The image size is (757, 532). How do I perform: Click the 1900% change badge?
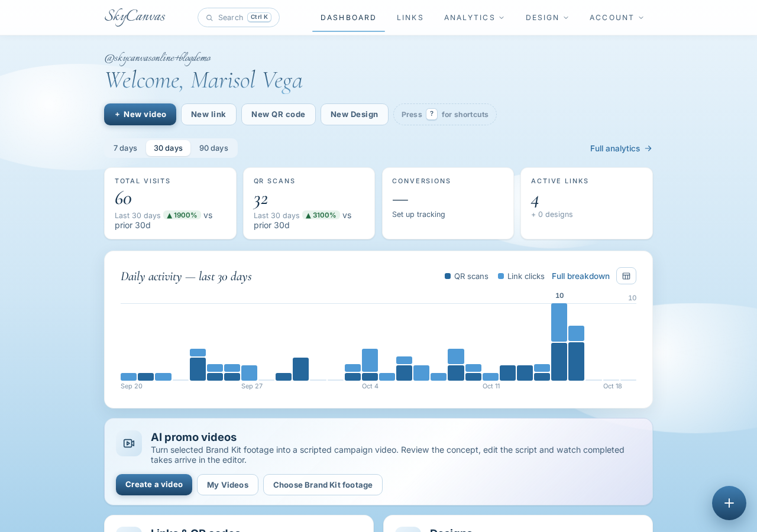point(182,215)
